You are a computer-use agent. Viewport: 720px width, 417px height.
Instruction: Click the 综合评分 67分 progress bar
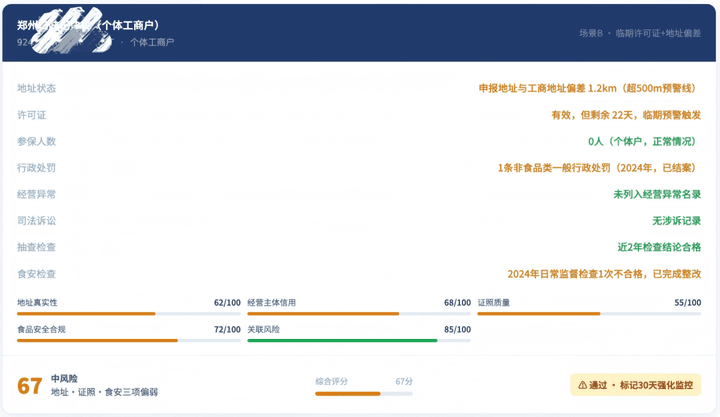point(364,394)
